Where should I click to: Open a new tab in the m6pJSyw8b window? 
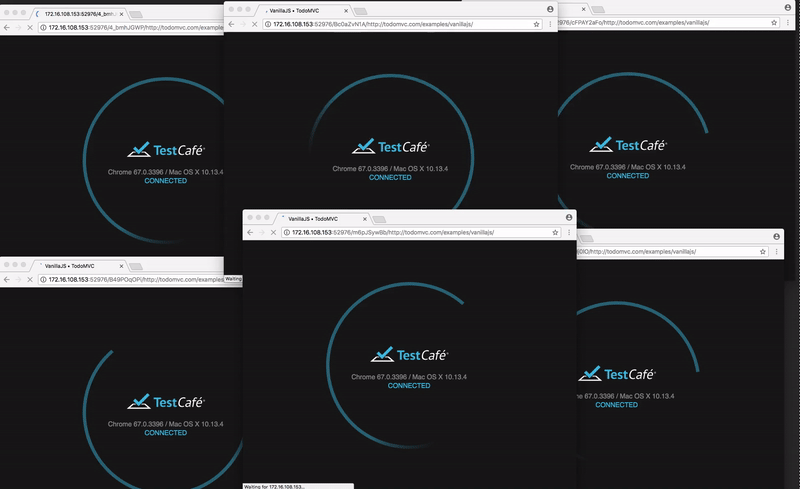(379, 219)
